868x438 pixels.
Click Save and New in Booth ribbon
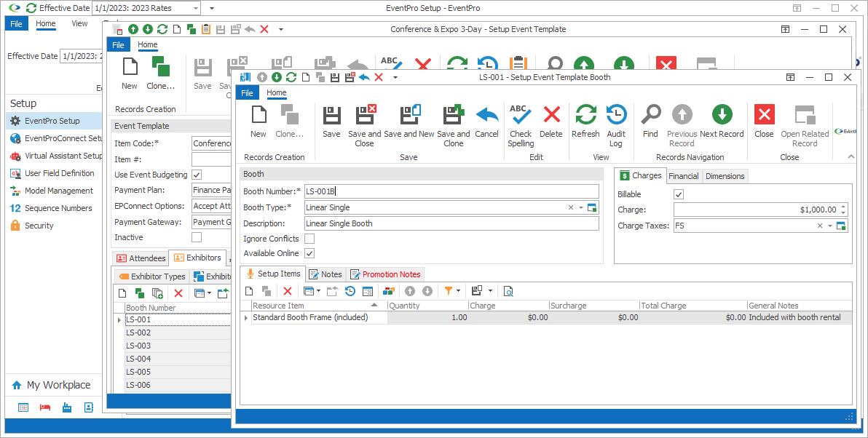(409, 121)
